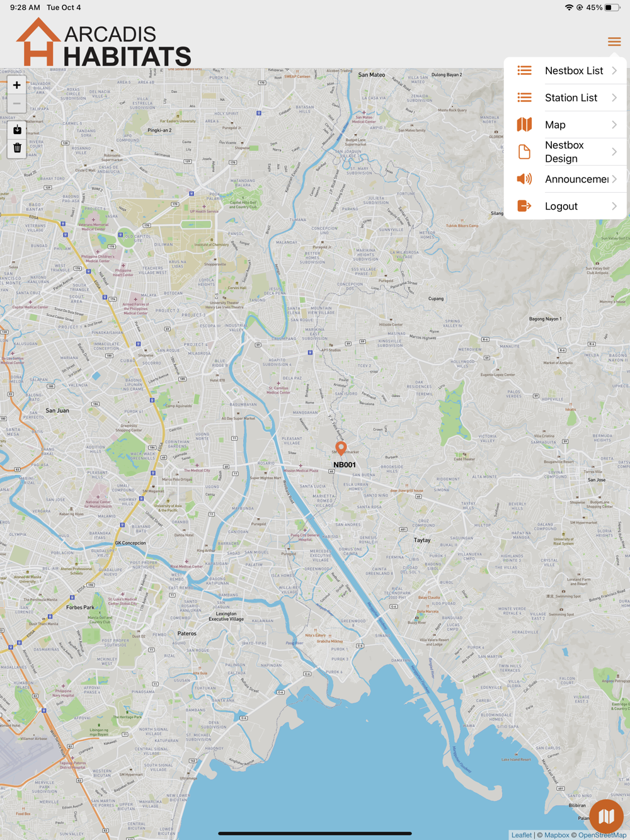Close the orange hamburger menu icon

(614, 42)
